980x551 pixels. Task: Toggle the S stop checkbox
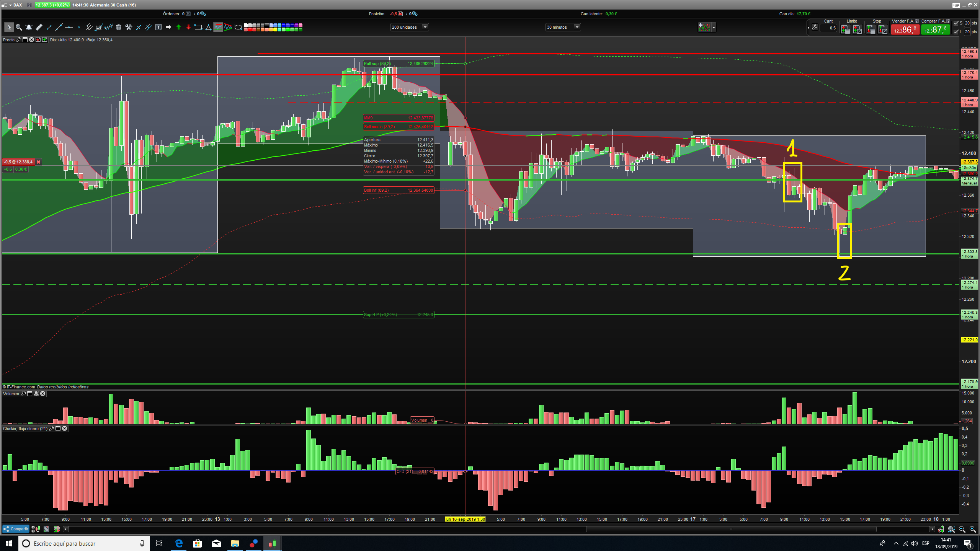956,23
